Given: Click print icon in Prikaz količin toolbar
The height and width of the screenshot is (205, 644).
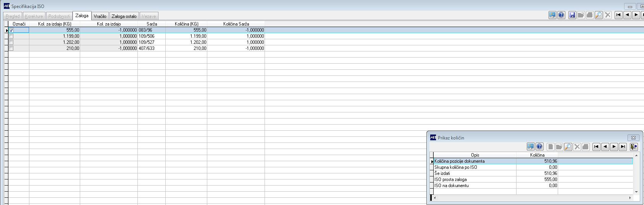Looking at the screenshot, I should coord(586,147).
